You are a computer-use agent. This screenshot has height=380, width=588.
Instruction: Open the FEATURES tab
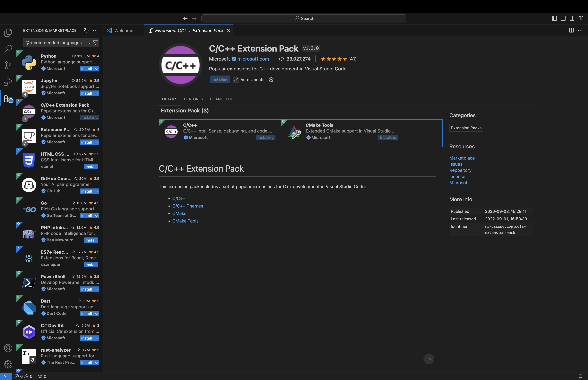click(193, 99)
